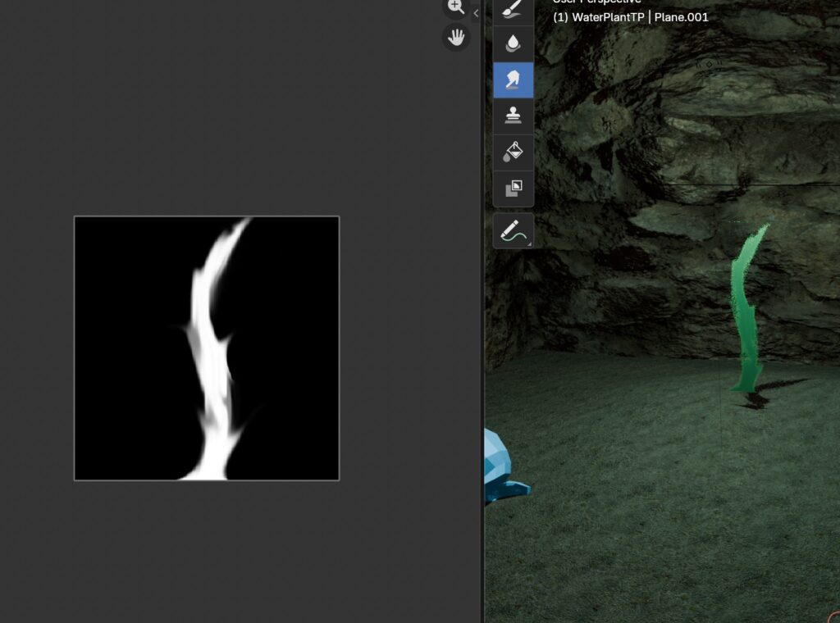Click the green water plant in viewport

(747, 311)
